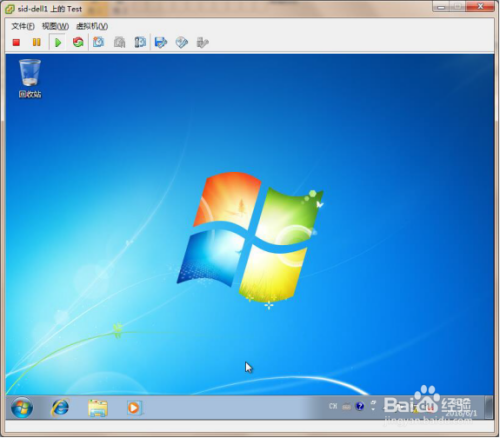Click the yellow pause (suspend) button
Image resolution: width=500 pixels, height=438 pixels.
coord(37,42)
